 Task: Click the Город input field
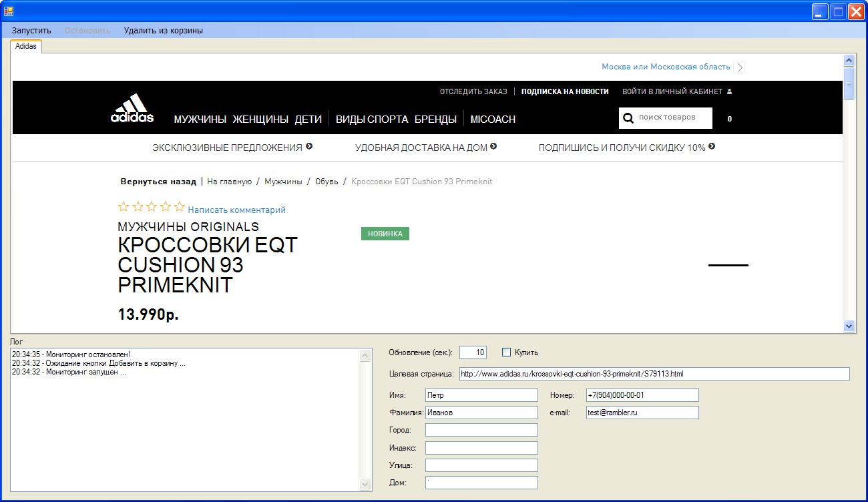tap(481, 430)
